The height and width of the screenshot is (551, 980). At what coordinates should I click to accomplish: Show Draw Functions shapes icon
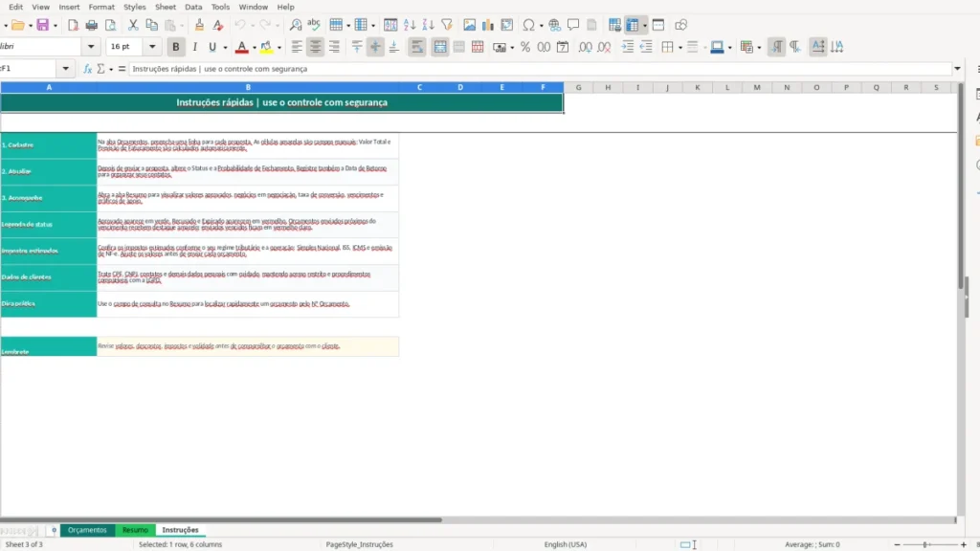point(681,25)
